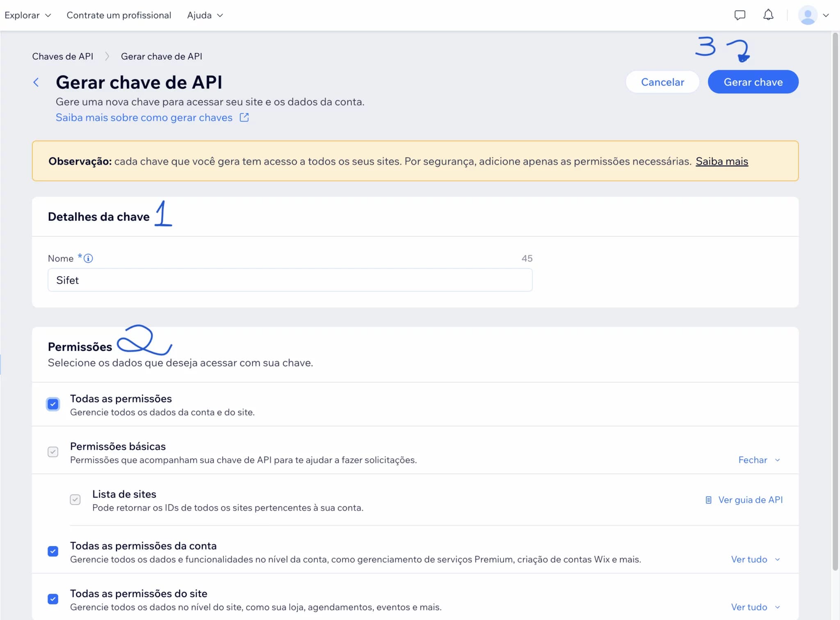Click the breadcrumb chevron after Chaves de API
This screenshot has height=620, width=840.
107,56
